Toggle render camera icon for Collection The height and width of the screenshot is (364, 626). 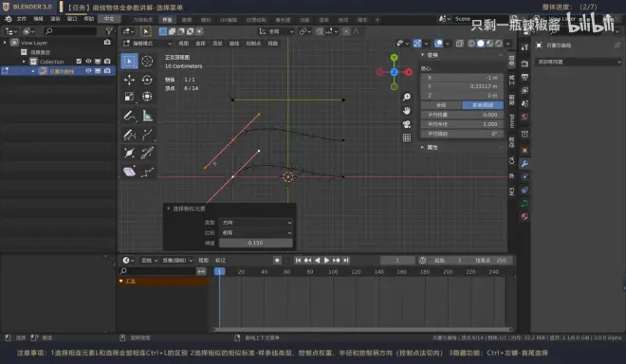point(107,61)
